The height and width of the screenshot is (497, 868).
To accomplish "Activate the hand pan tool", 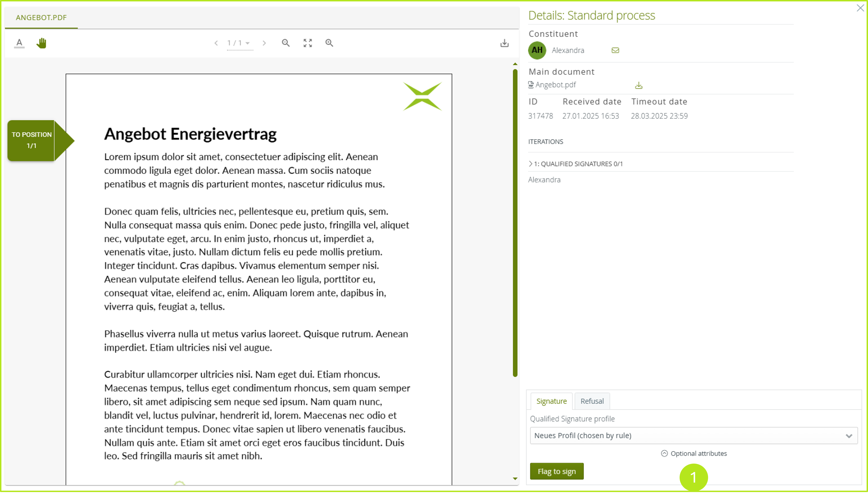I will (41, 43).
